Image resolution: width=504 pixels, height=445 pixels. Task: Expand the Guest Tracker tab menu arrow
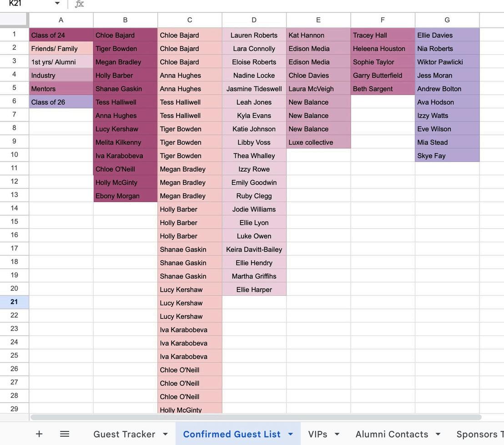pos(165,435)
